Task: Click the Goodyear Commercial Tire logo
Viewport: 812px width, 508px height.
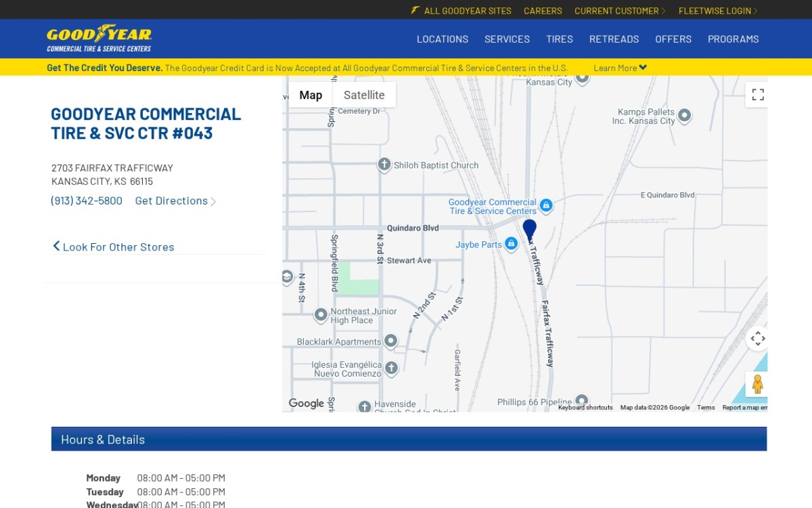Action: point(99,39)
